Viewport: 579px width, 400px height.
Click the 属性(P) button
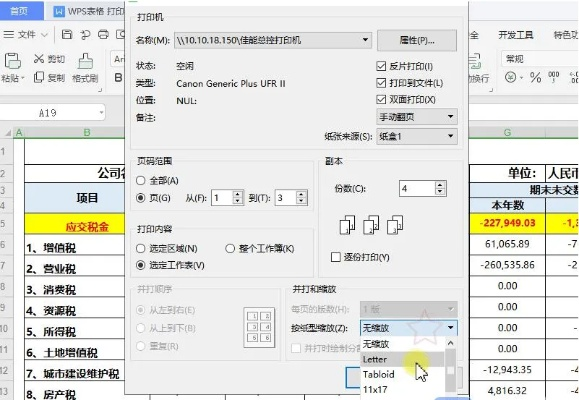417,40
